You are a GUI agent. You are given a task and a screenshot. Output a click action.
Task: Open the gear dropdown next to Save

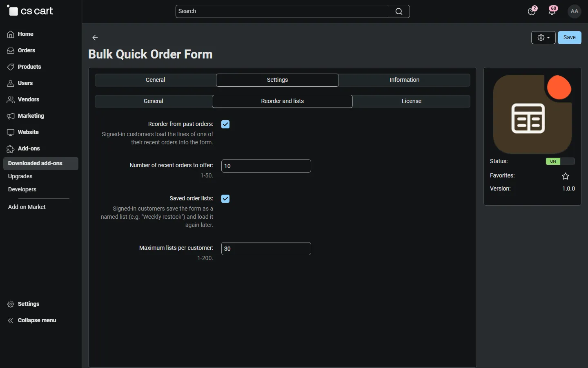coord(543,38)
